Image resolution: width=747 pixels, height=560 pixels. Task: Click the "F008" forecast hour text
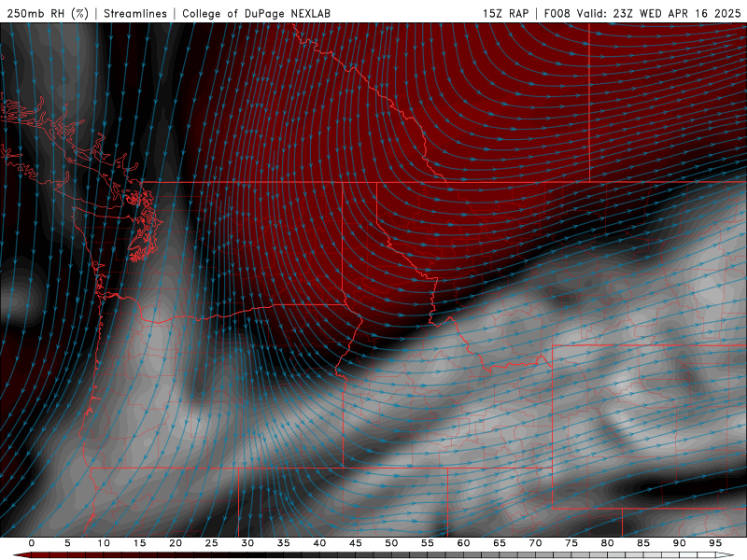tap(557, 13)
